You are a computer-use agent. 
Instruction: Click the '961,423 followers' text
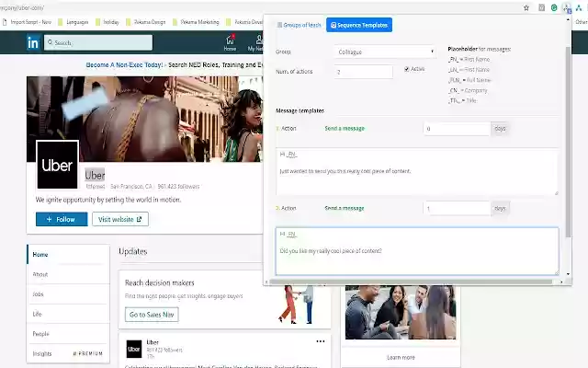178,186
